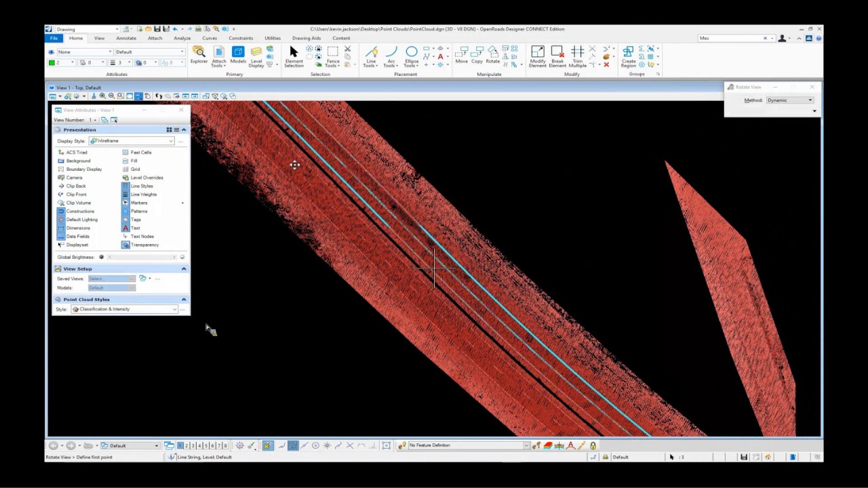Toggle Transparency view attribute
This screenshot has height=488, width=868.
pyautogui.click(x=140, y=245)
